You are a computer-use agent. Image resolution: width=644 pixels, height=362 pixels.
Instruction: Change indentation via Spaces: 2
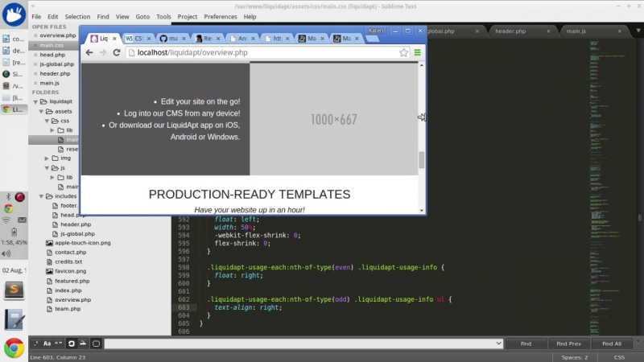[x=575, y=357]
